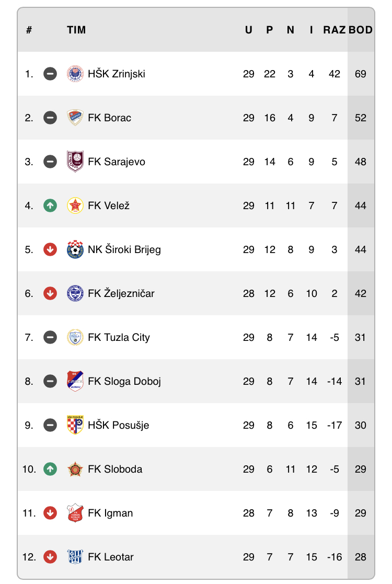The width and height of the screenshot is (392, 584).
Task: Sort by the RAZ column header
Action: point(335,30)
